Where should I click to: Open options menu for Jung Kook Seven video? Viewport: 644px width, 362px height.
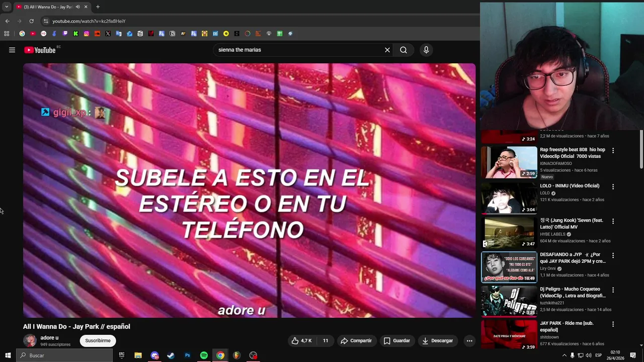click(x=613, y=221)
